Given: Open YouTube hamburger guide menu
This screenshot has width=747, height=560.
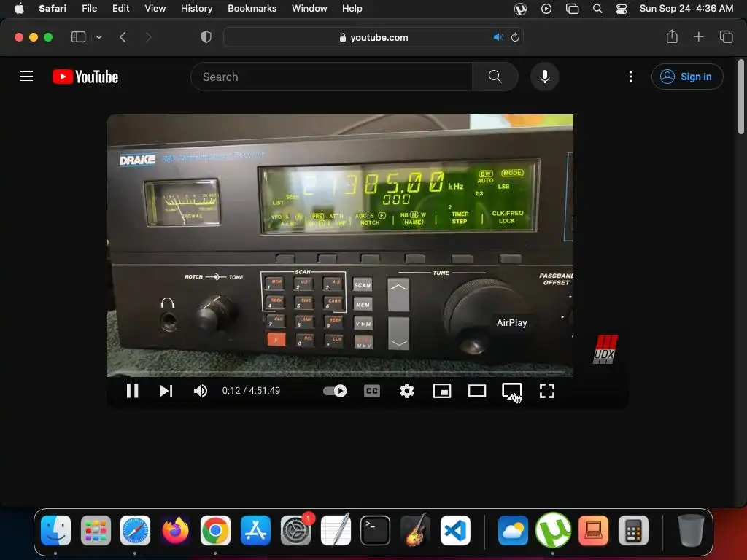Looking at the screenshot, I should 26,76.
